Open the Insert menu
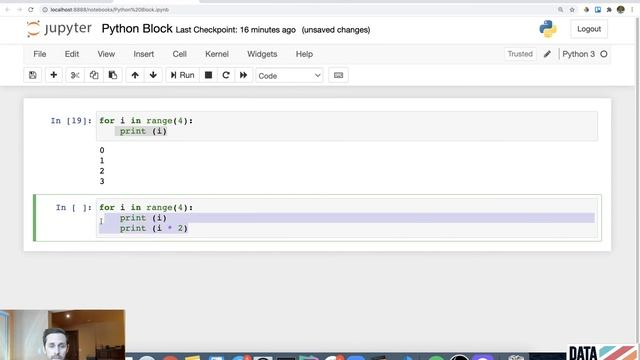The height and width of the screenshot is (360, 640). tap(144, 54)
